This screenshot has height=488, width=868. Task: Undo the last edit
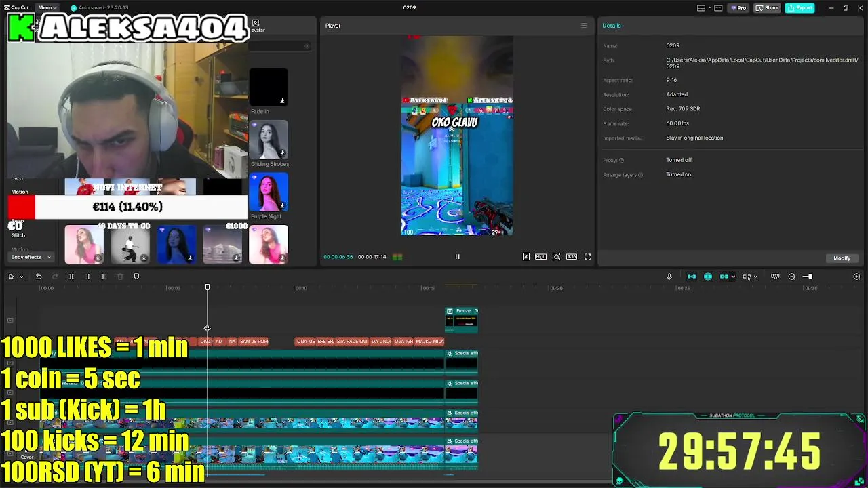(x=39, y=277)
